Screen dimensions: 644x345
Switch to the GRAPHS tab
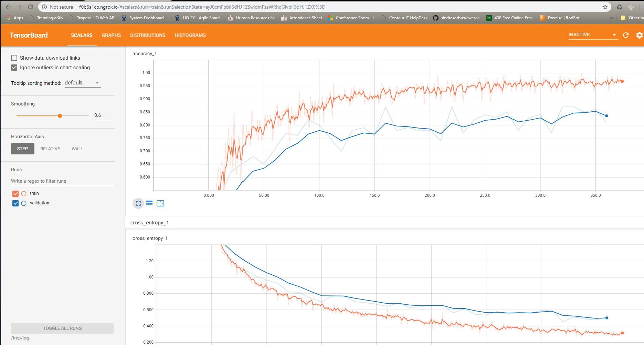pos(111,35)
